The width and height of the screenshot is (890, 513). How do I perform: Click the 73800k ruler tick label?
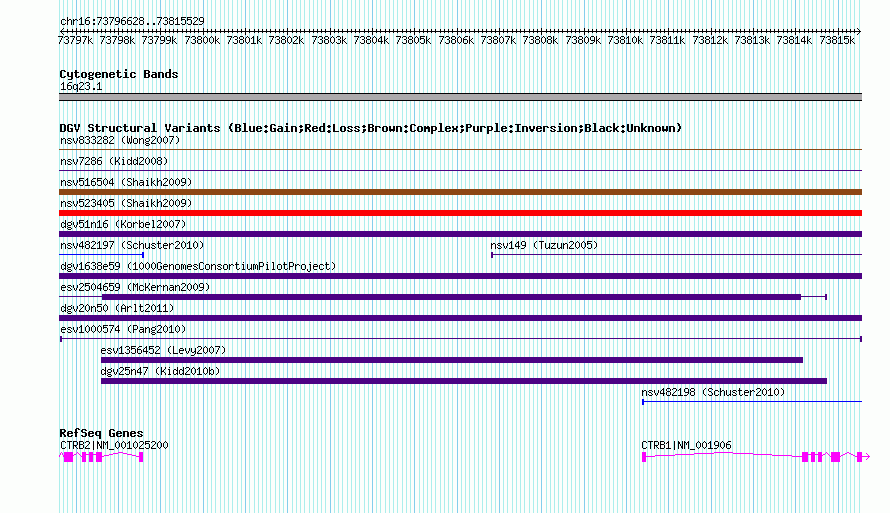pyautogui.click(x=202, y=40)
